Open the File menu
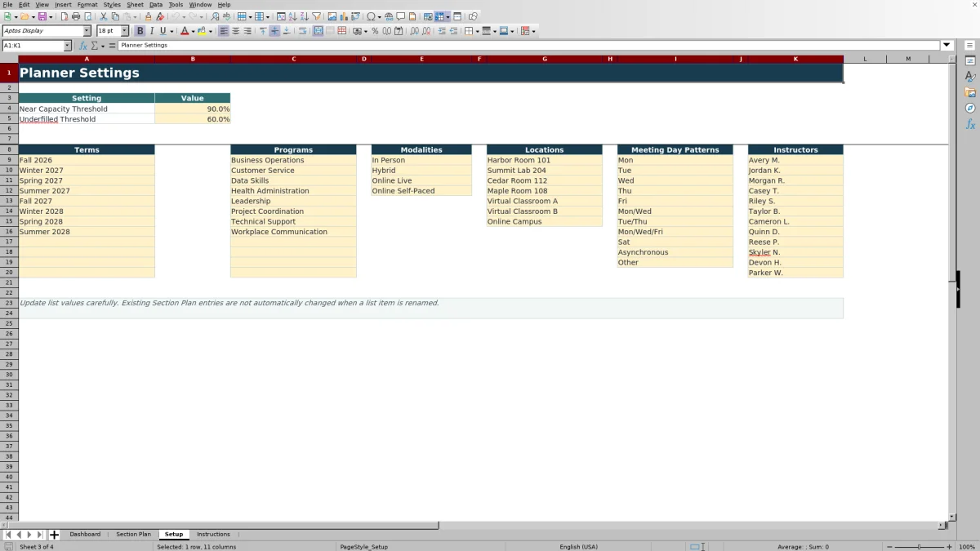The width and height of the screenshot is (980, 551). pos(7,5)
